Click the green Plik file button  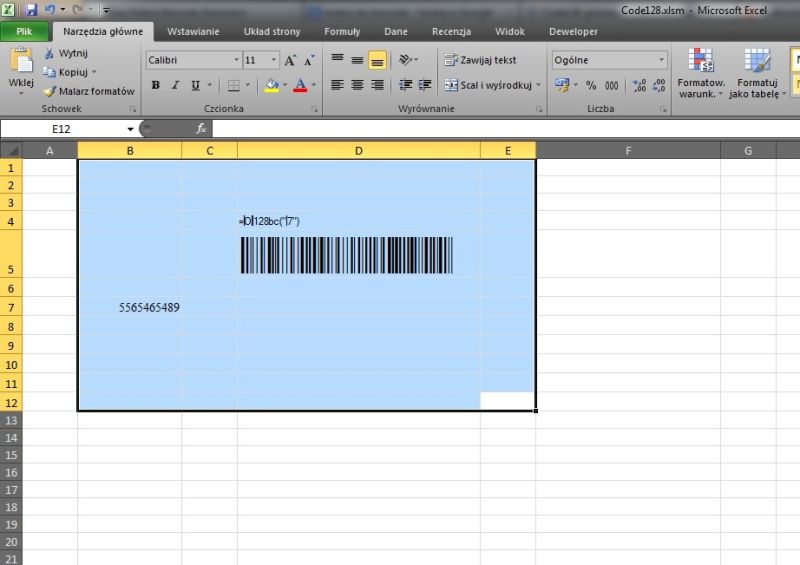(22, 32)
